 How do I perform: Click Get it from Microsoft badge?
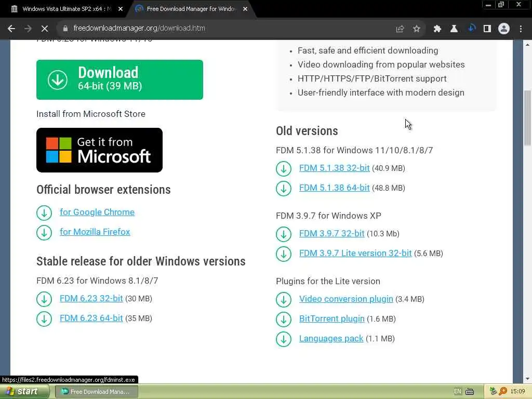[x=99, y=150]
